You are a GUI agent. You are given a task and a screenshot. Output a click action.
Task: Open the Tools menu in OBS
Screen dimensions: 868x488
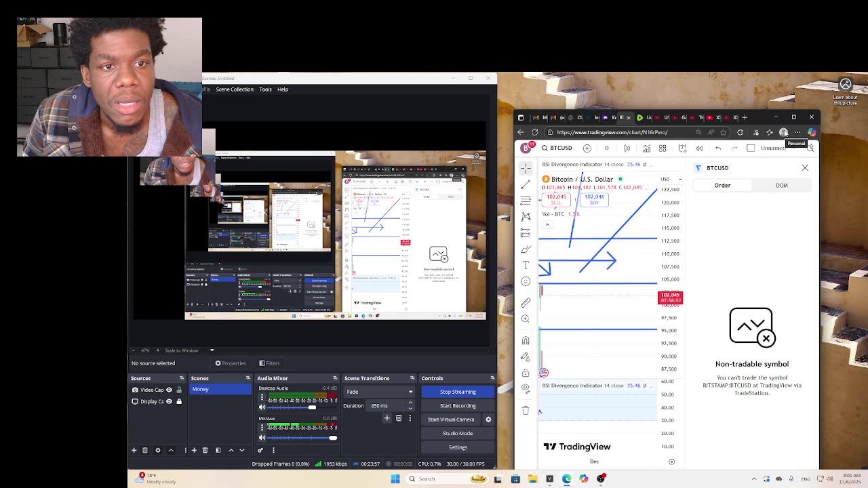click(265, 89)
